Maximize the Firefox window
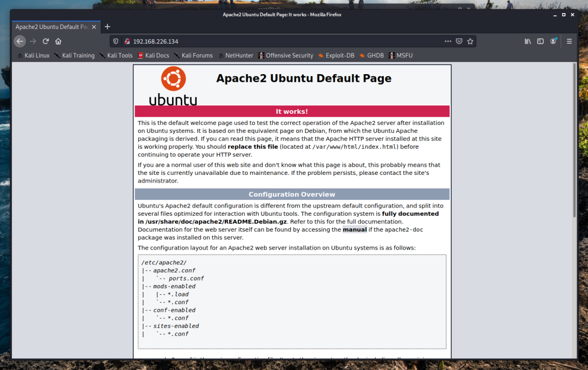 click(x=563, y=15)
